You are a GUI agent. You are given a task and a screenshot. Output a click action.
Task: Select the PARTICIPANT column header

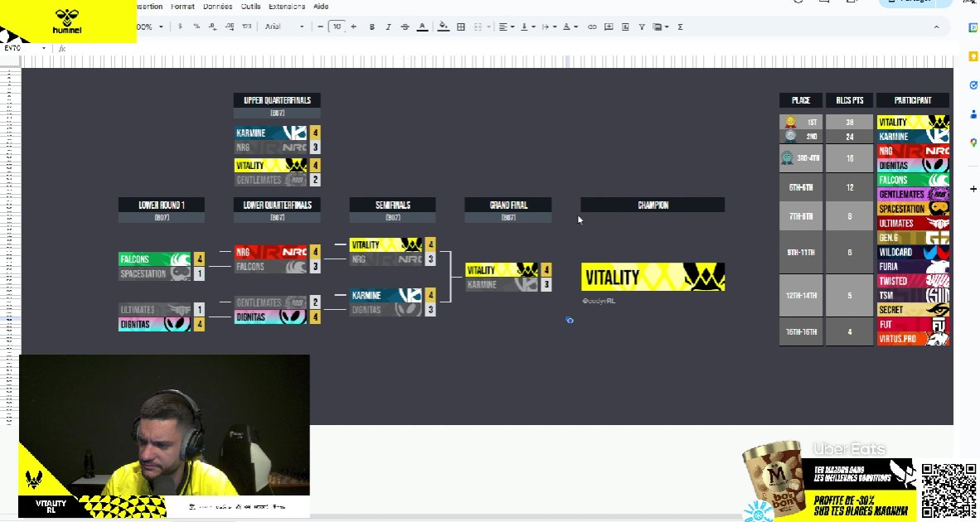tap(913, 100)
